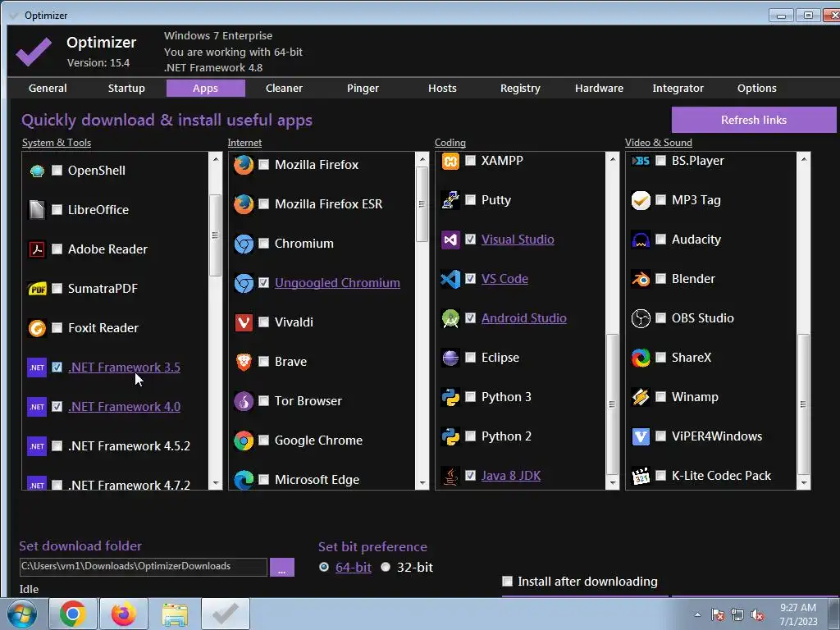Viewport: 840px width, 630px height.
Task: Switch to the Hosts tab
Action: click(442, 89)
